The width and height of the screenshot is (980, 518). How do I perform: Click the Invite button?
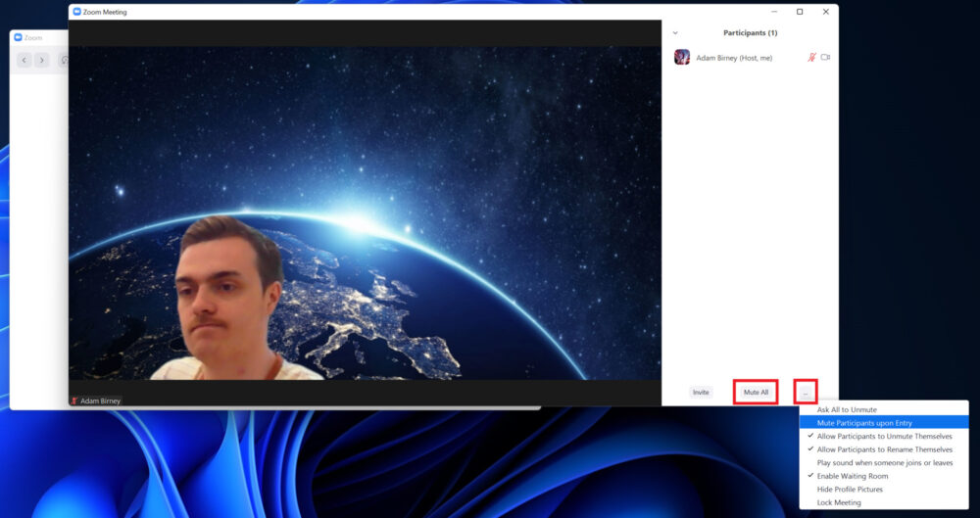click(x=701, y=393)
